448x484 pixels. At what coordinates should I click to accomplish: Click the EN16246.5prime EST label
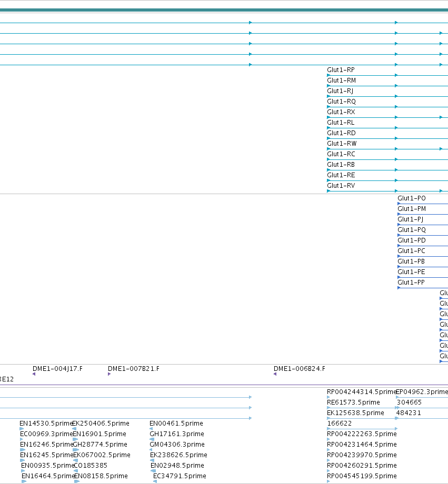tap(47, 444)
